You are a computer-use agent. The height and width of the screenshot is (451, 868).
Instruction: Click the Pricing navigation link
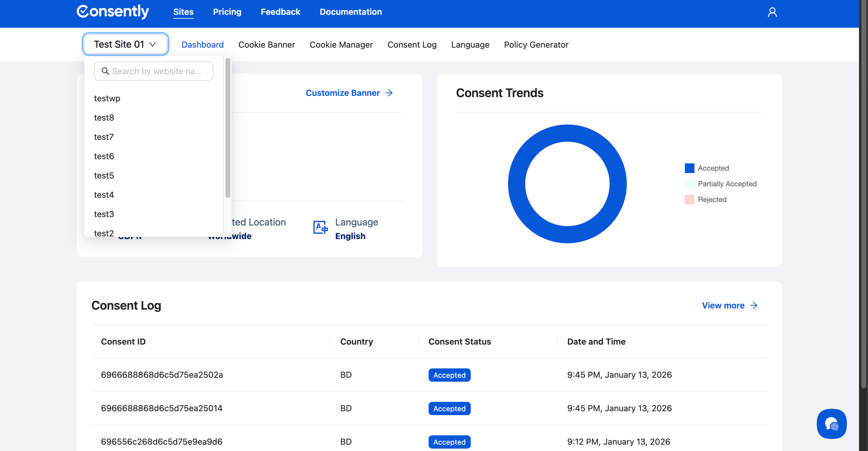tap(227, 12)
